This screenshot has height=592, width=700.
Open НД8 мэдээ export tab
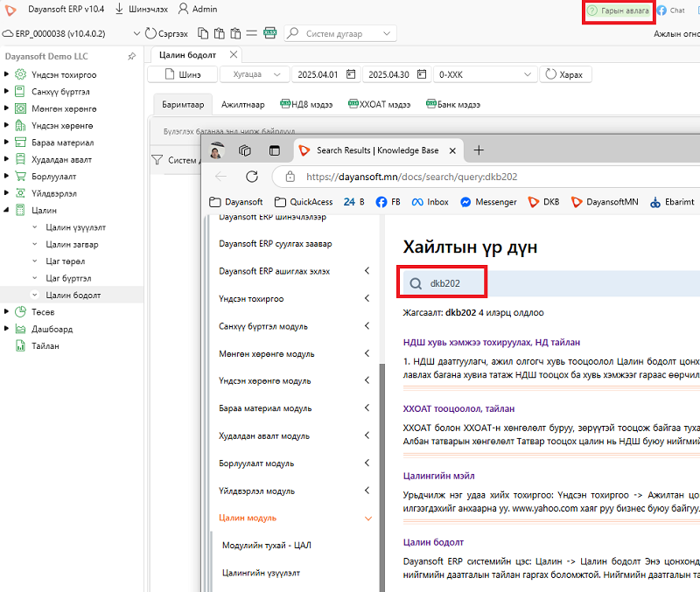click(x=306, y=104)
